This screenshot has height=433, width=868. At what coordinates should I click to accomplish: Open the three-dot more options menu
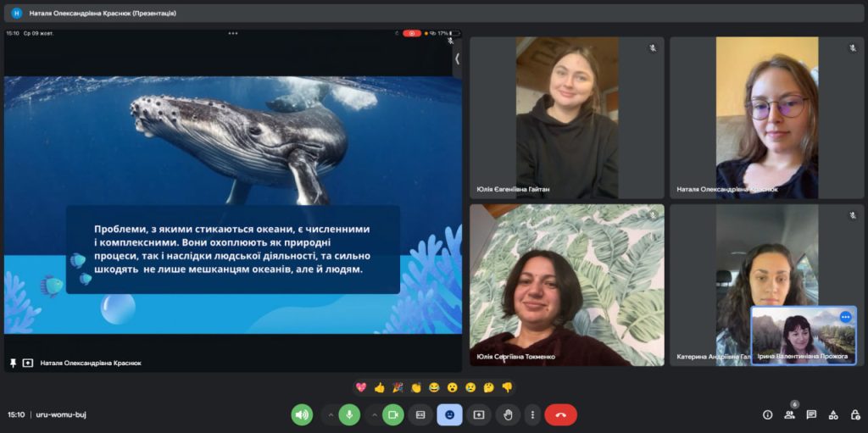(x=532, y=414)
